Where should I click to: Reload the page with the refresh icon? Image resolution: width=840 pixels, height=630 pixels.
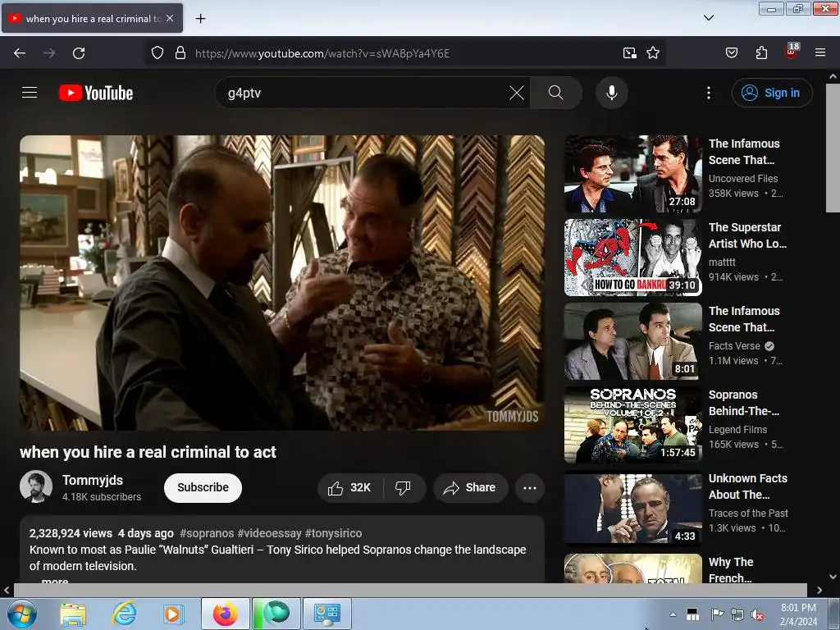[79, 53]
